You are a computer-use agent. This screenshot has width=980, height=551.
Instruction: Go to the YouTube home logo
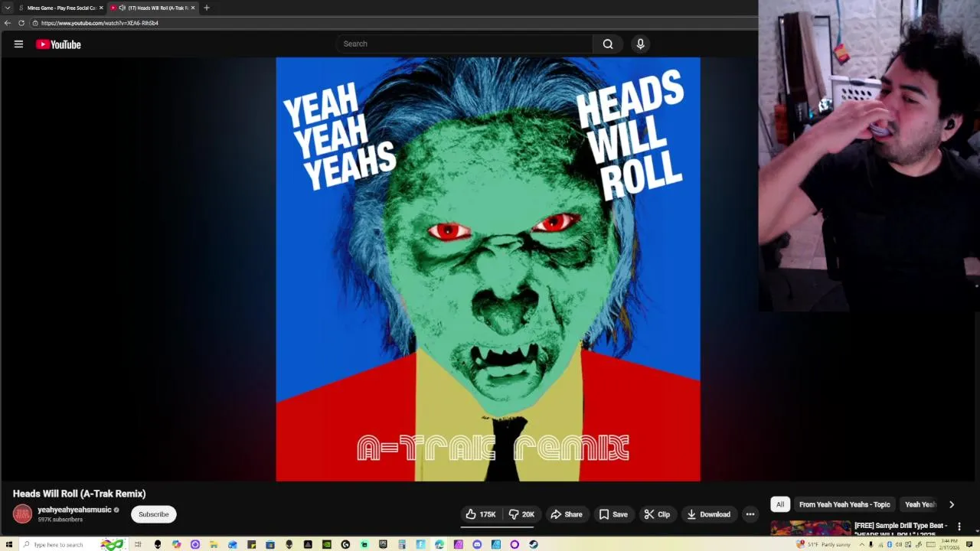[x=58, y=44]
